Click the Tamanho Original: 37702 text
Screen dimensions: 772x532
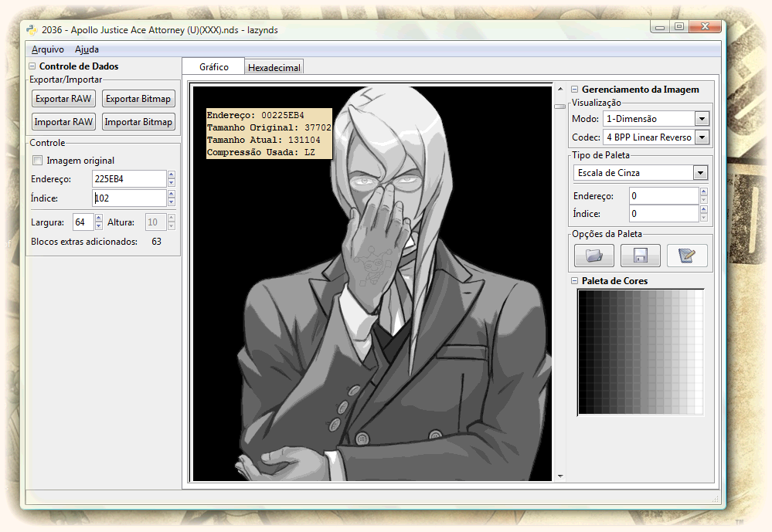(x=269, y=127)
